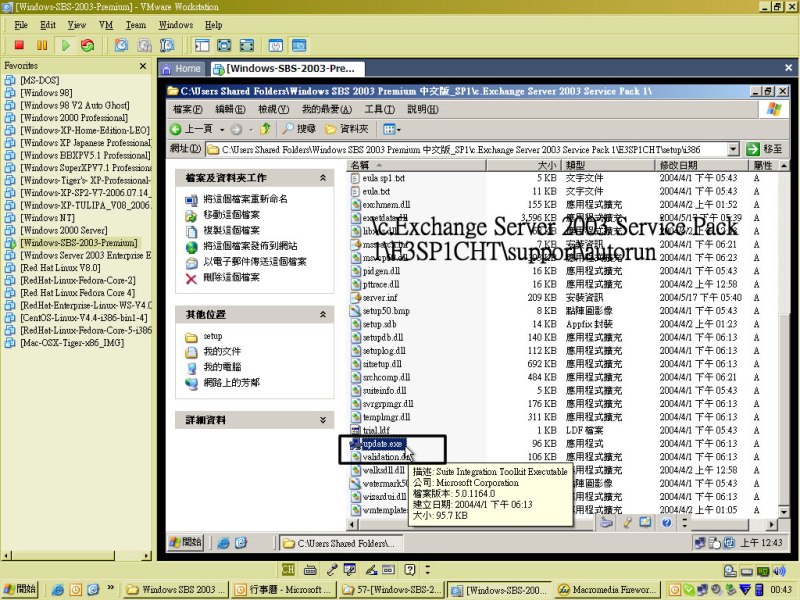Select [Red Hat Linux V8.0] favorite
800x600 pixels.
tap(60, 267)
